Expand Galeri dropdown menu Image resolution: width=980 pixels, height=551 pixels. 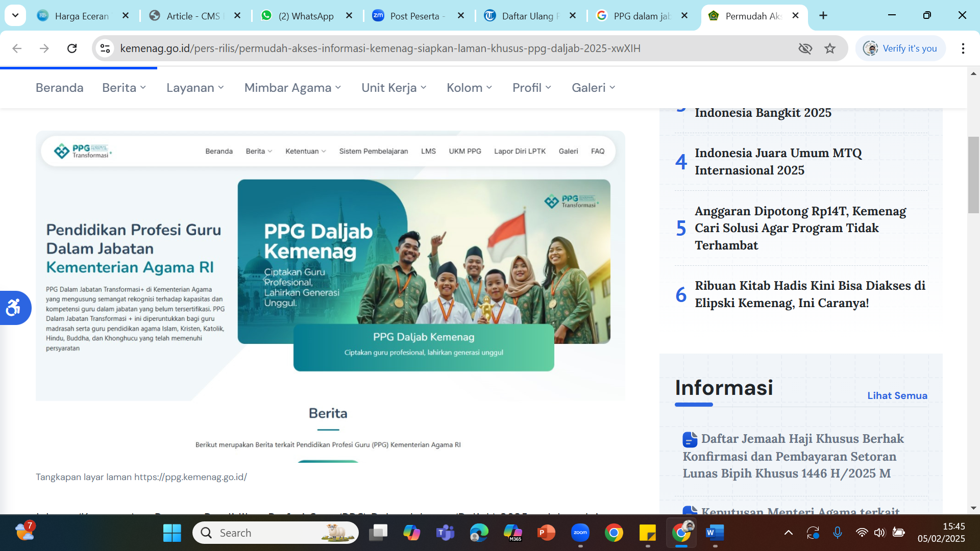(x=594, y=88)
